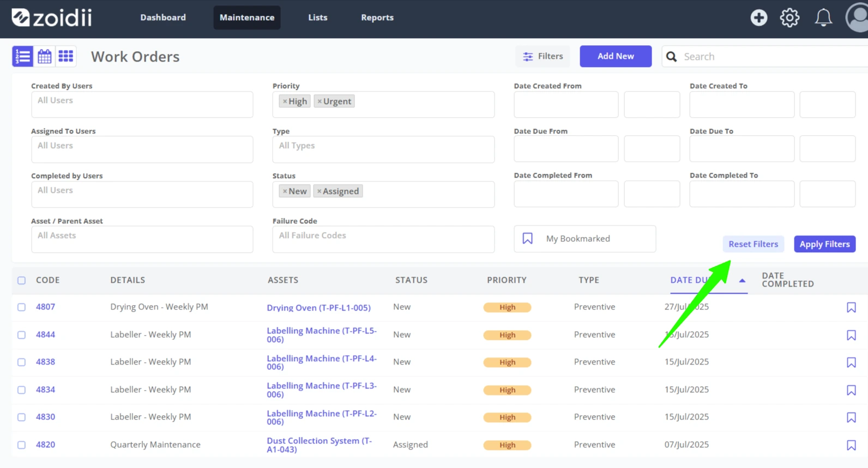Click Reset Filters

[753, 244]
